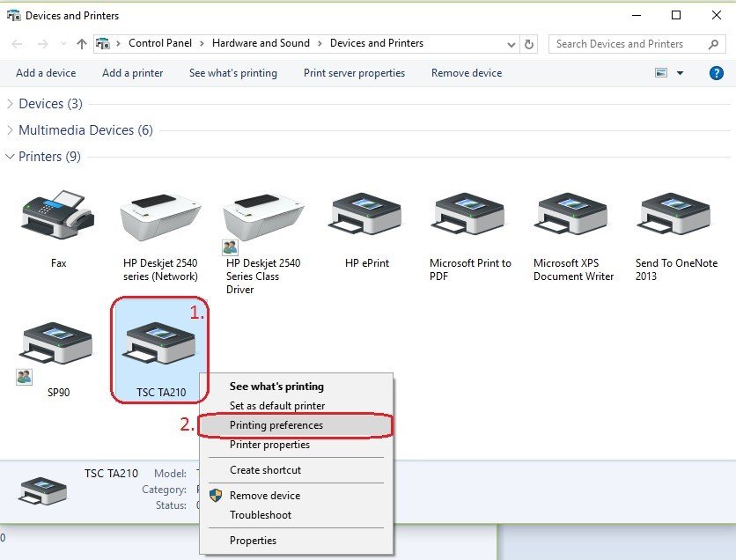Expand the Devices (3) group
736x560 pixels.
(11, 104)
